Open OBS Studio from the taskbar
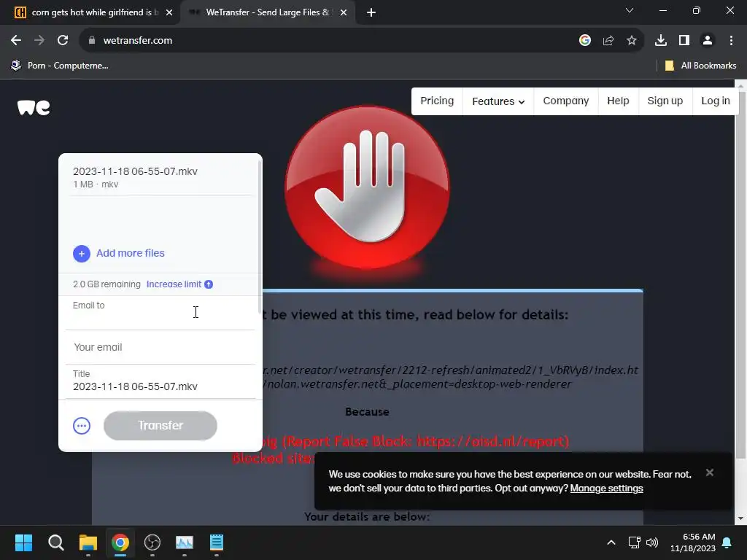 (152, 542)
